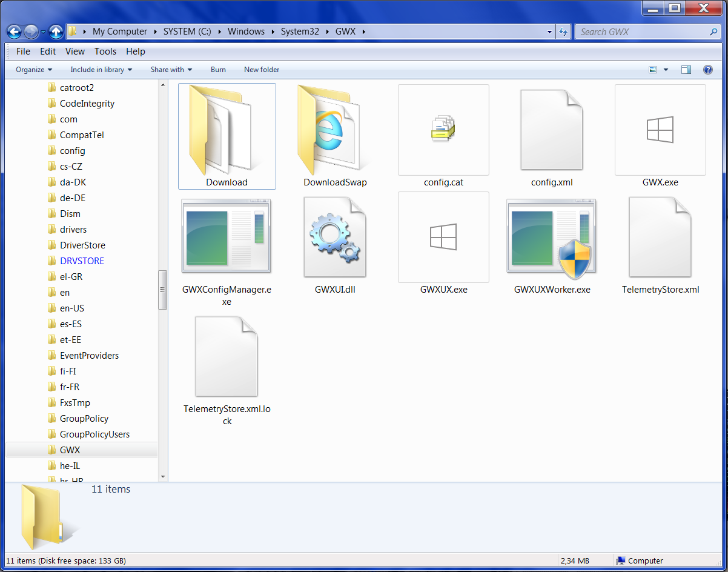Select the GWX.exe Windows logo icon
The width and height of the screenshot is (728, 572).
coord(660,130)
